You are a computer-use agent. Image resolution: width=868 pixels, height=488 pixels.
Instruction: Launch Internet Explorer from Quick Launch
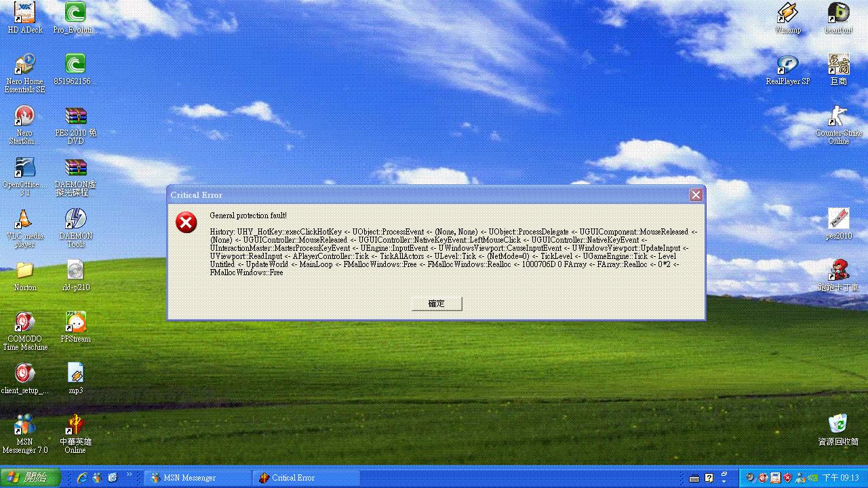tap(82, 478)
